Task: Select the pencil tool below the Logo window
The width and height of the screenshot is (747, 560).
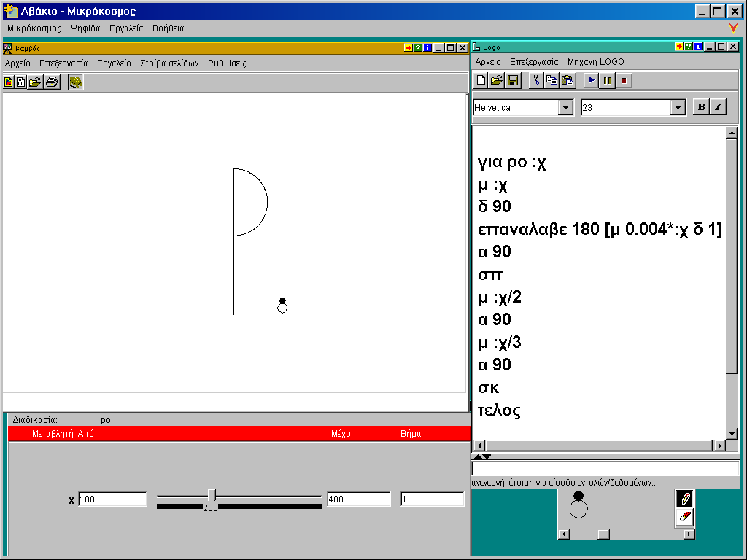Action: tap(684, 499)
